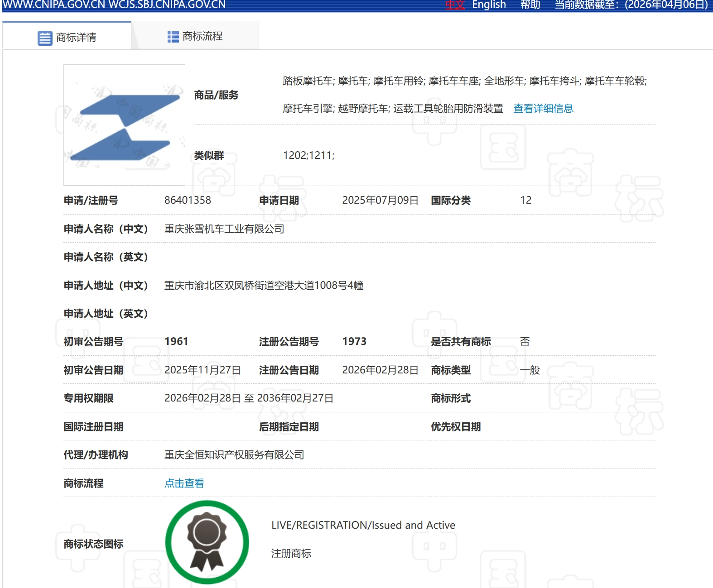Select application date 2025年07月09日
The height and width of the screenshot is (588, 713).
click(380, 201)
